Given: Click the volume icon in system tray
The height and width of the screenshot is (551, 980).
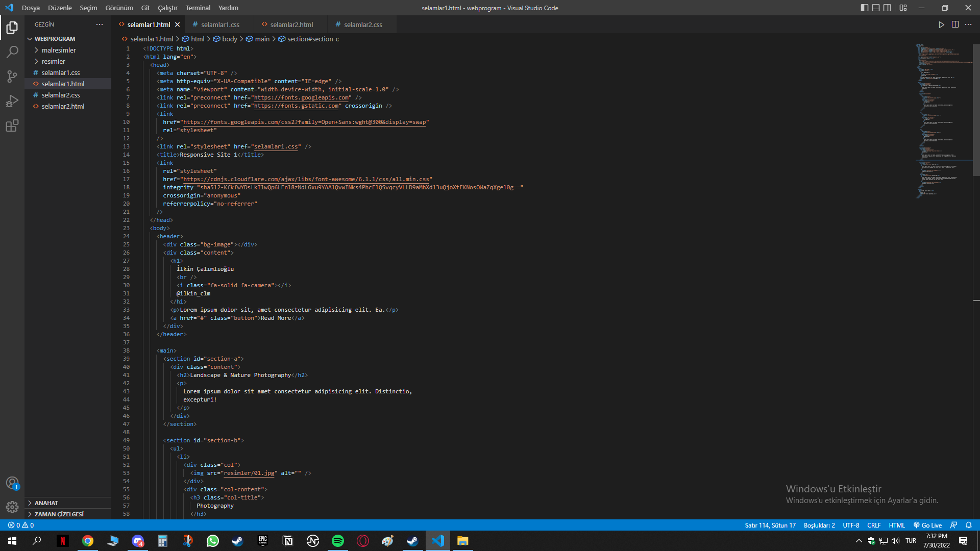Looking at the screenshot, I should [x=895, y=541].
